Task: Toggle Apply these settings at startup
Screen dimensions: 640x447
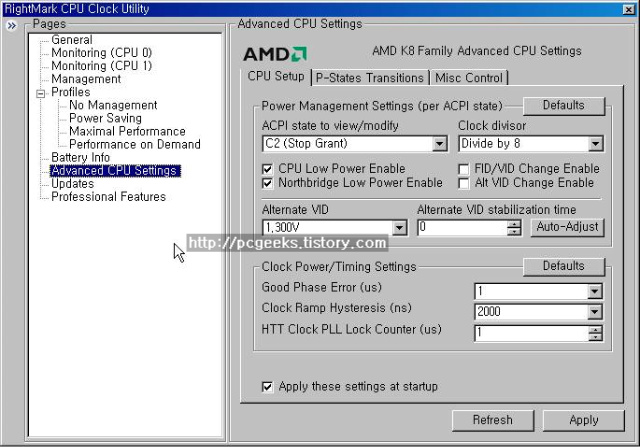Action: pyautogui.click(x=267, y=387)
